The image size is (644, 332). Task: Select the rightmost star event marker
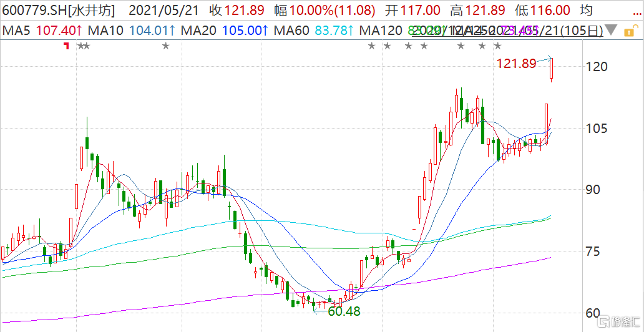point(497,46)
